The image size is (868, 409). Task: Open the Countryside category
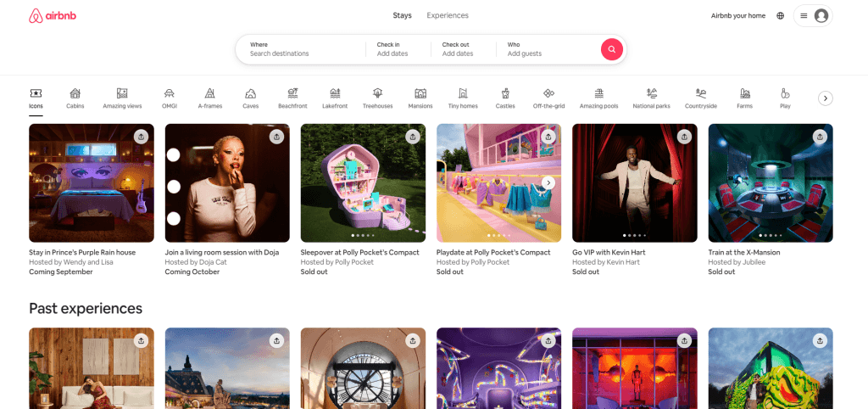[701, 98]
